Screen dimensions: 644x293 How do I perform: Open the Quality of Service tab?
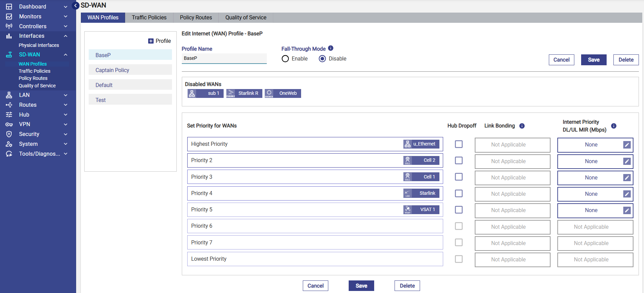[246, 18]
